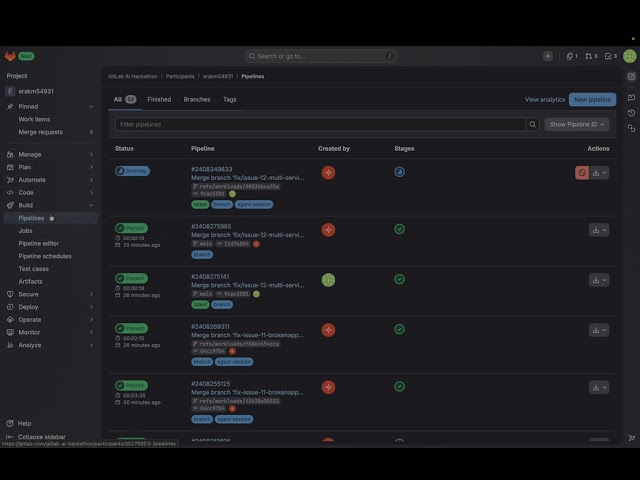This screenshot has width=640, height=480.
Task: Click stage check icon for pipeline #2408275985
Action: [400, 229]
